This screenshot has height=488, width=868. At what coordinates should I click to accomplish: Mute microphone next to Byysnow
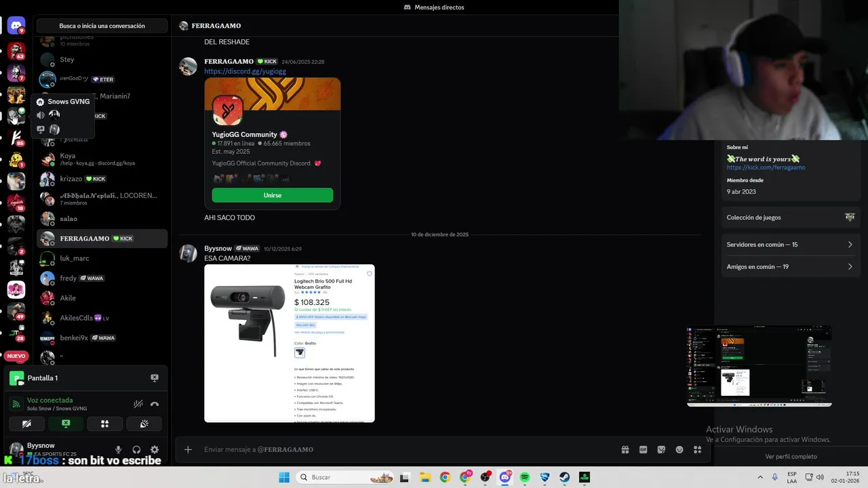click(119, 449)
